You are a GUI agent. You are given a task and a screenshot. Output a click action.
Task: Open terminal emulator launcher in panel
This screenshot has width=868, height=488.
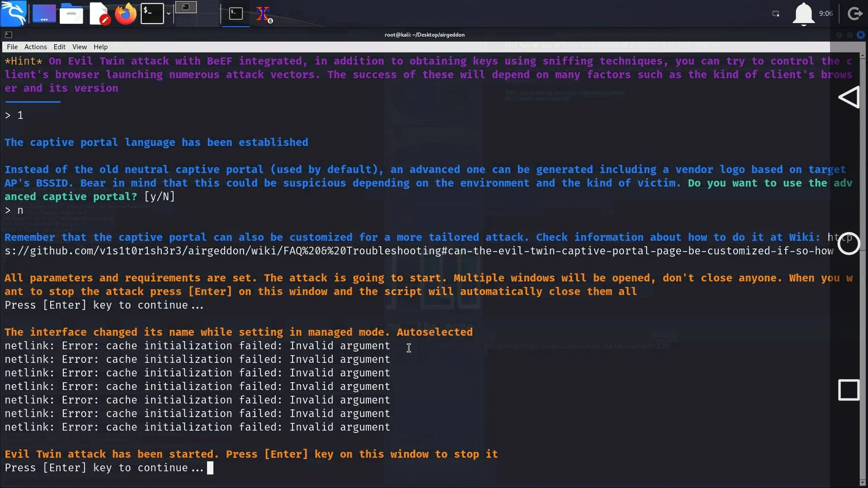click(152, 14)
